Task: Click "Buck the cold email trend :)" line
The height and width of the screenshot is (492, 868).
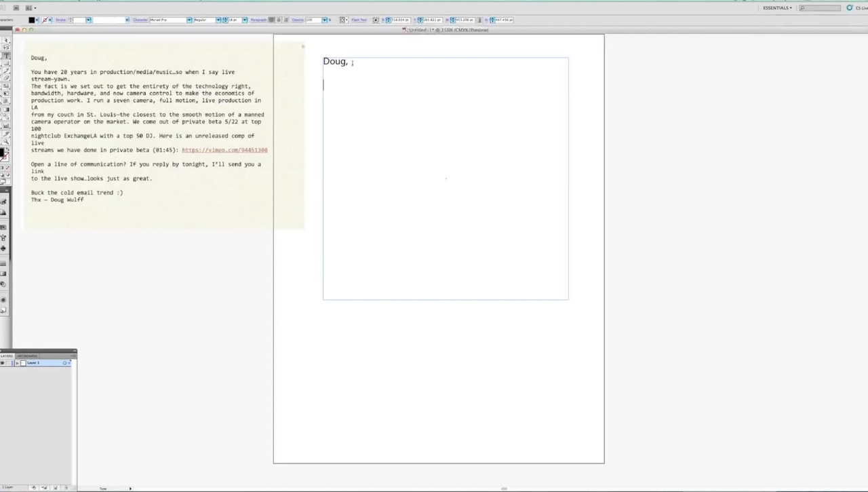Action: pyautogui.click(x=77, y=193)
